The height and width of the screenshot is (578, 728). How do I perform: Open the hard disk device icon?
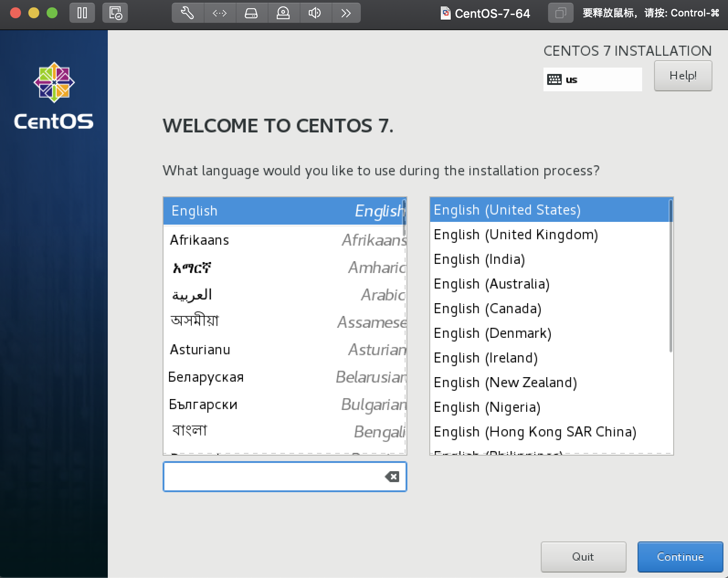pos(251,13)
